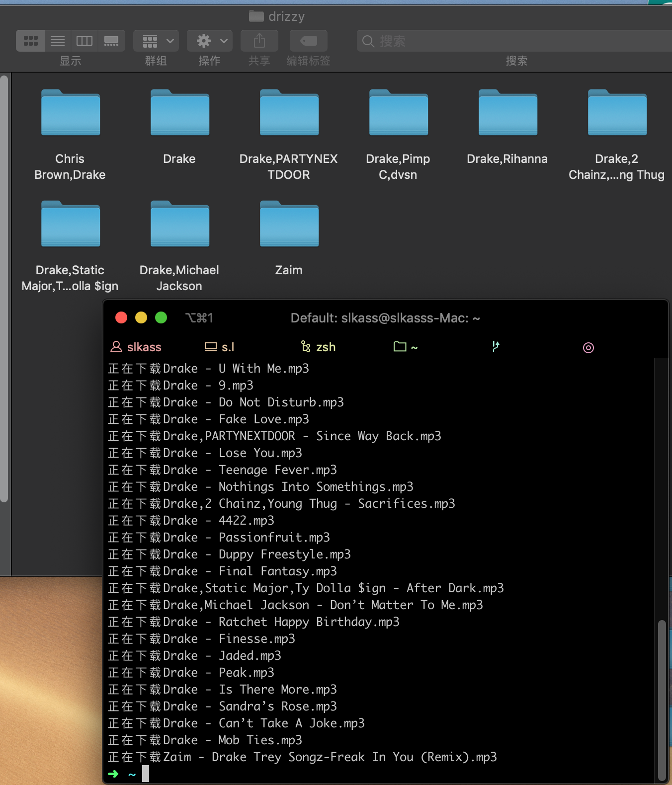
Task: Click the terminal line 'Do Not Disturb.mp3'
Action: pyautogui.click(x=226, y=402)
